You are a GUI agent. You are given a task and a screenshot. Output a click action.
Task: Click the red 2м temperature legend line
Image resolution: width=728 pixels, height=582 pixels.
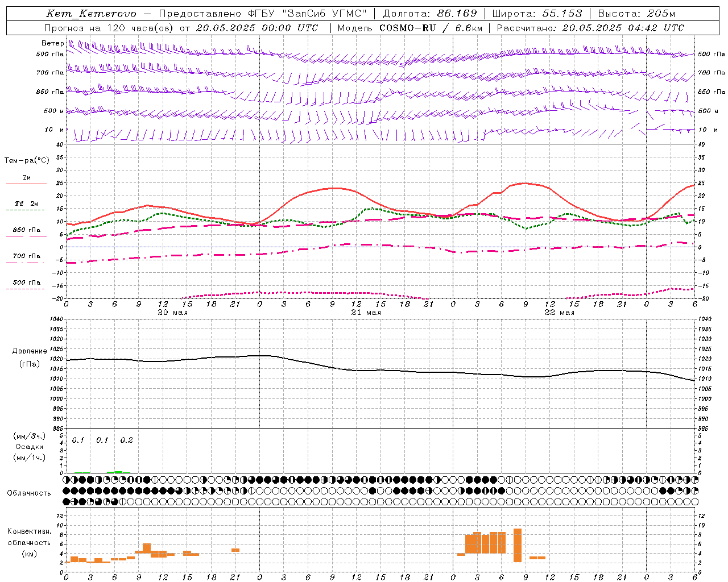[26, 184]
